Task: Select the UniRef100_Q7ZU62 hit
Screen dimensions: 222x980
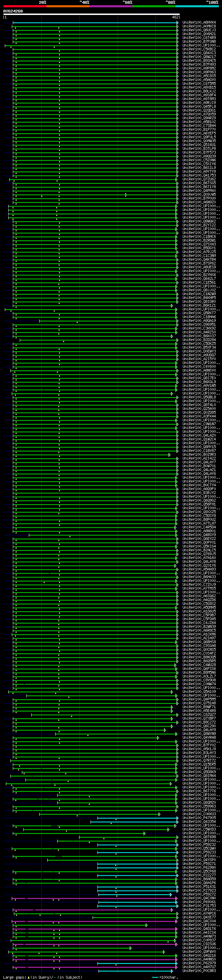Action: (199, 179)
